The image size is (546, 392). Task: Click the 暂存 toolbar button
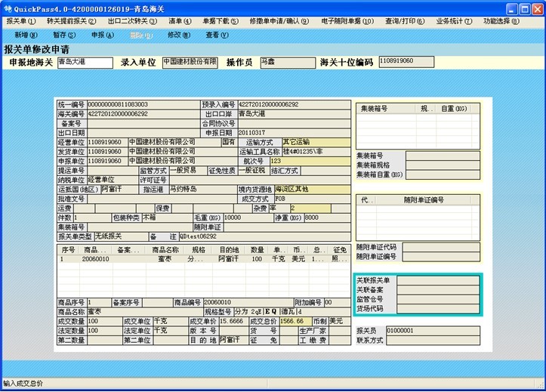click(x=64, y=35)
